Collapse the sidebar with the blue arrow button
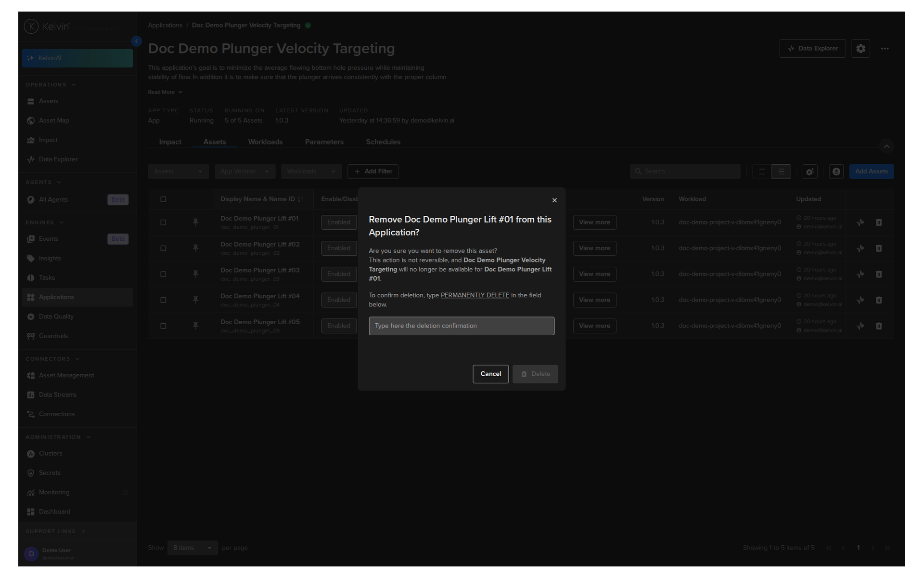Viewport: 924px width, 578px height. click(x=137, y=41)
